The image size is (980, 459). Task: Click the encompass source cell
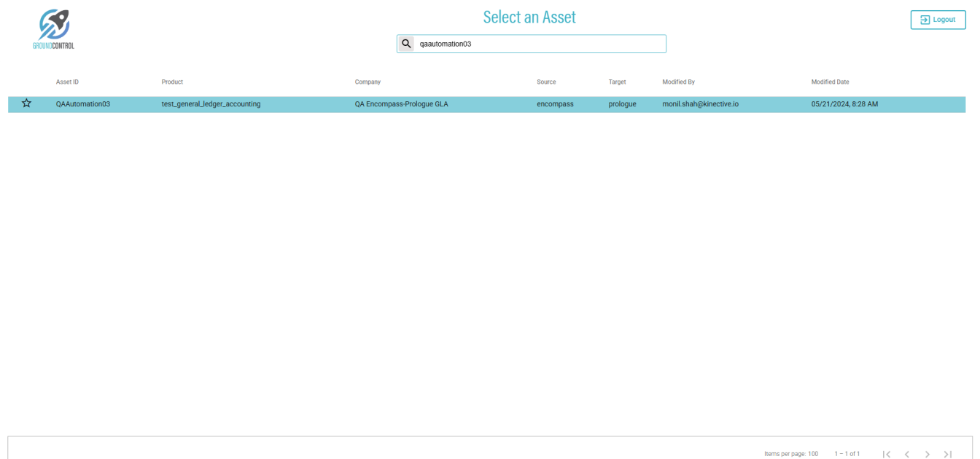pos(555,104)
